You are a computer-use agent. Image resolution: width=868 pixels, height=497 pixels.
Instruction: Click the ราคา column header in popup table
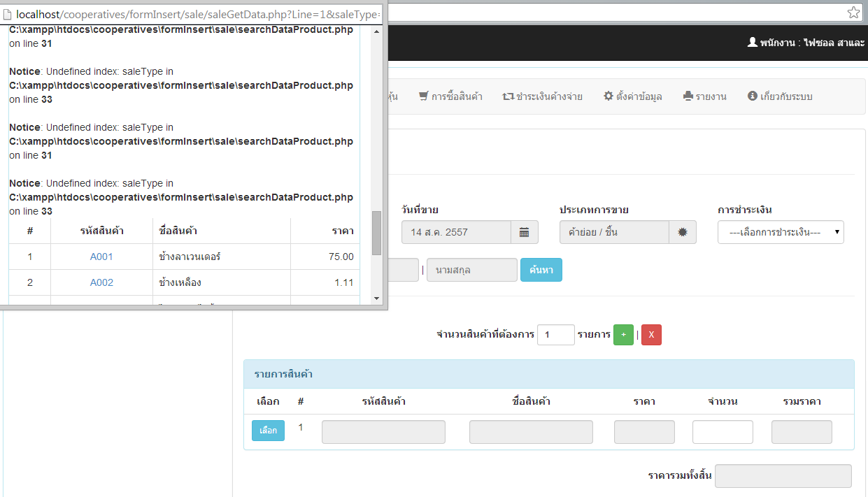click(x=343, y=231)
